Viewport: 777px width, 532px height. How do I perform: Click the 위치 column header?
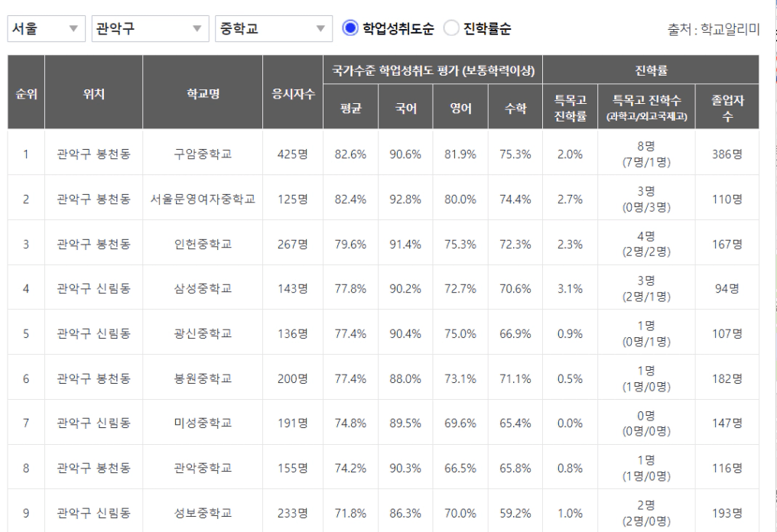pos(93,92)
